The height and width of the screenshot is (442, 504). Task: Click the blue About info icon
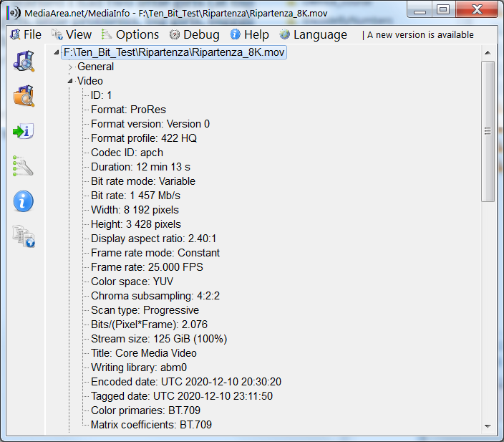pos(23,201)
